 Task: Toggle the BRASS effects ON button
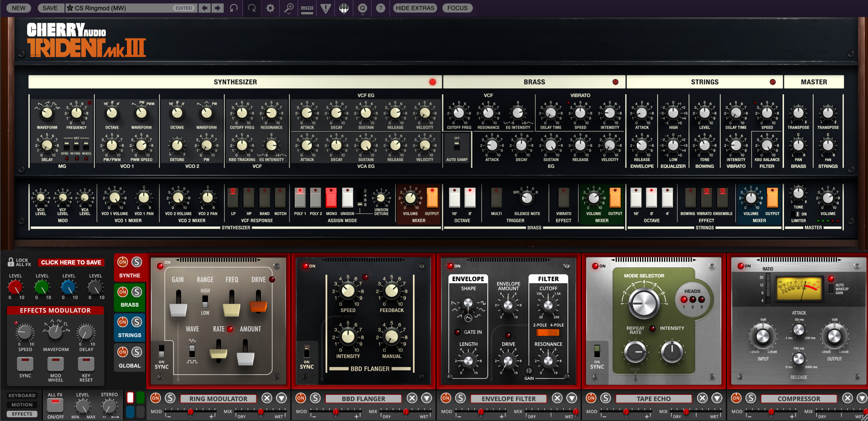(123, 292)
